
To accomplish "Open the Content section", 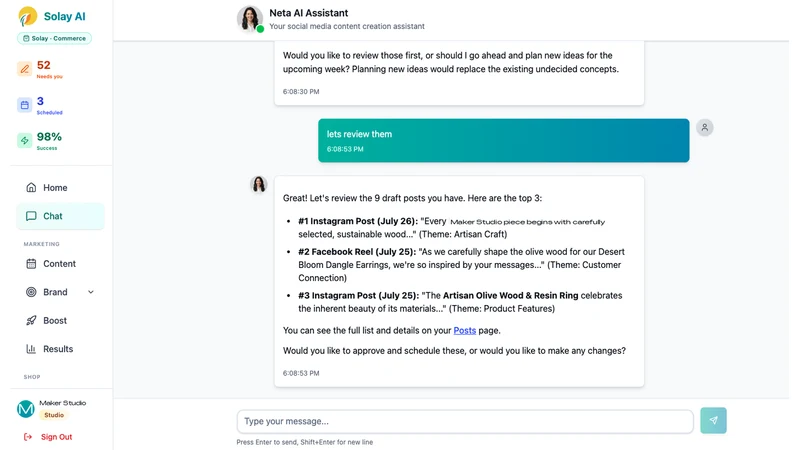I will pyautogui.click(x=60, y=264).
